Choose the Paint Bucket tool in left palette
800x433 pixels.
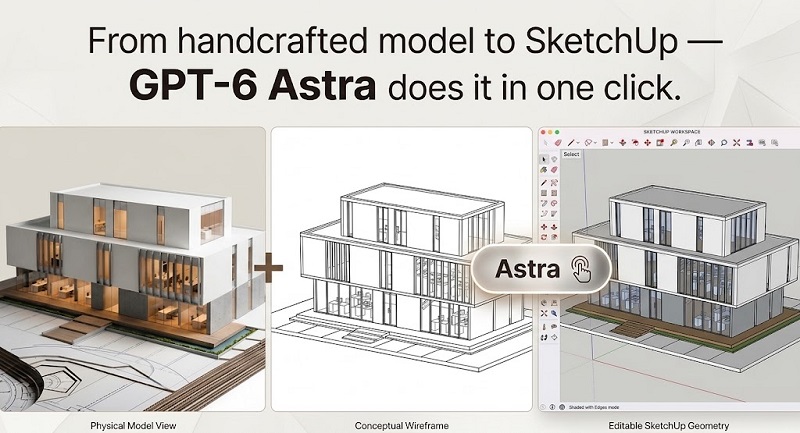(544, 170)
